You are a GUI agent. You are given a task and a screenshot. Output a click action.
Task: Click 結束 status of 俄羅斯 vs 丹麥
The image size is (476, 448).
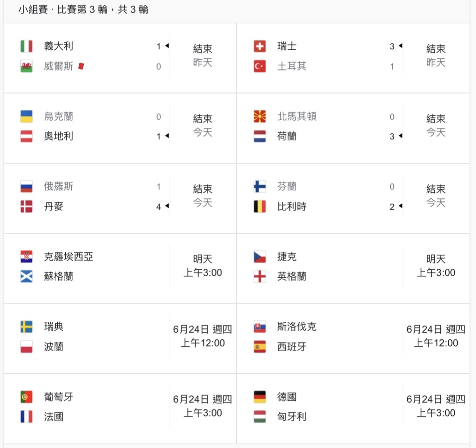click(x=203, y=189)
